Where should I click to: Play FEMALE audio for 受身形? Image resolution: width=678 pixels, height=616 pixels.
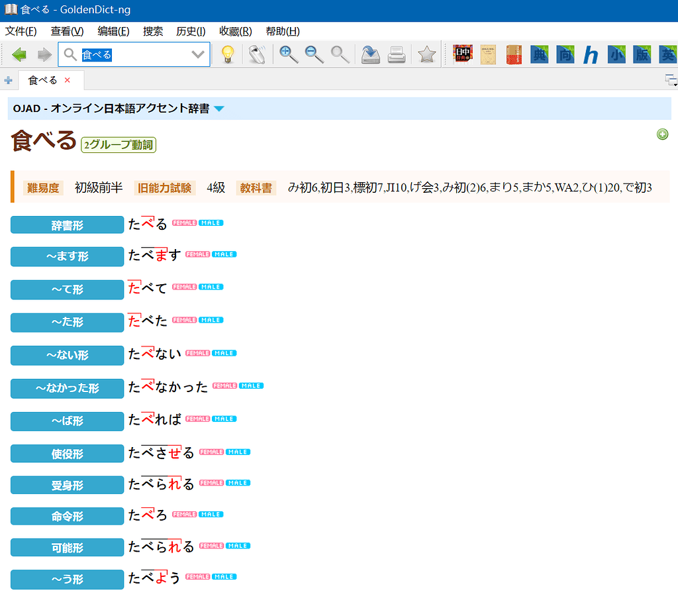(211, 483)
